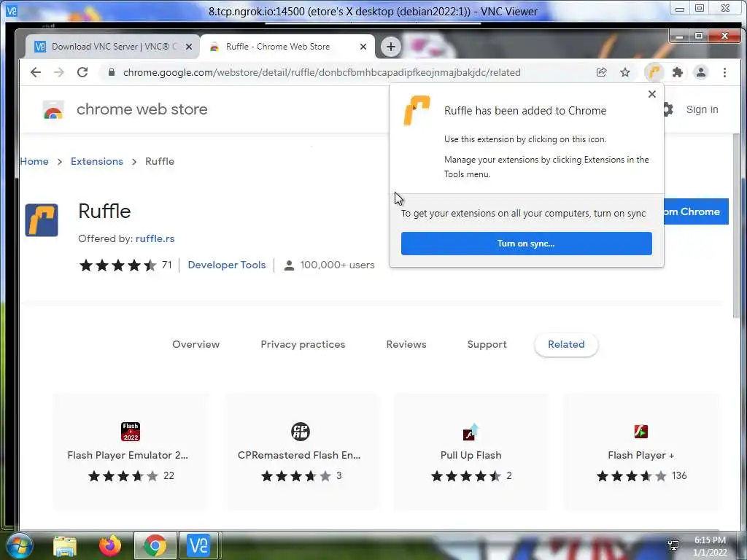Click the browser forward arrow

click(x=59, y=72)
